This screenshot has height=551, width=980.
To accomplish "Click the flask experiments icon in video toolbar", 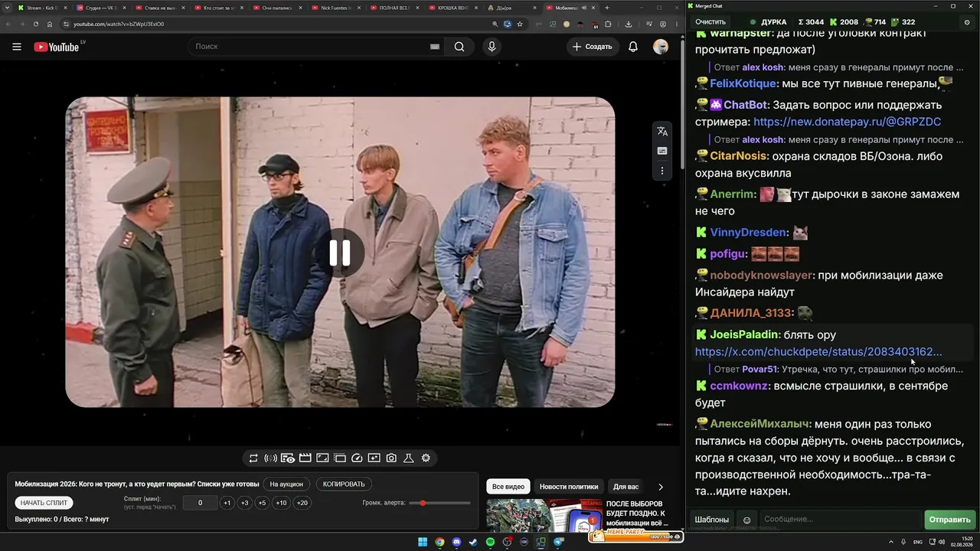I will [x=409, y=458].
